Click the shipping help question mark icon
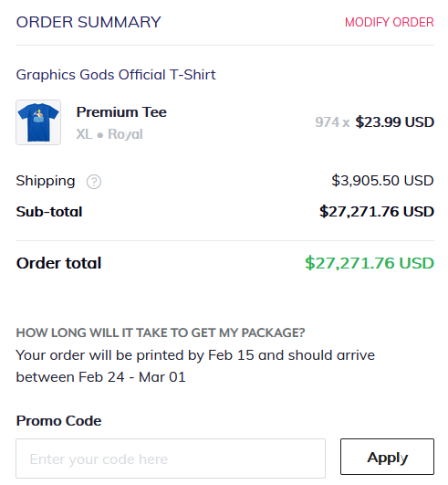The height and width of the screenshot is (485, 448). point(94,182)
